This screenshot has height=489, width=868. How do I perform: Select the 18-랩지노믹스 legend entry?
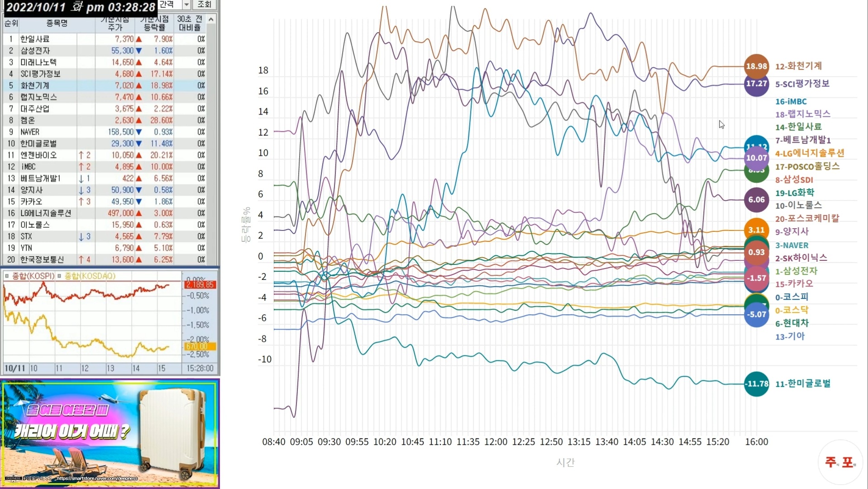(x=802, y=114)
